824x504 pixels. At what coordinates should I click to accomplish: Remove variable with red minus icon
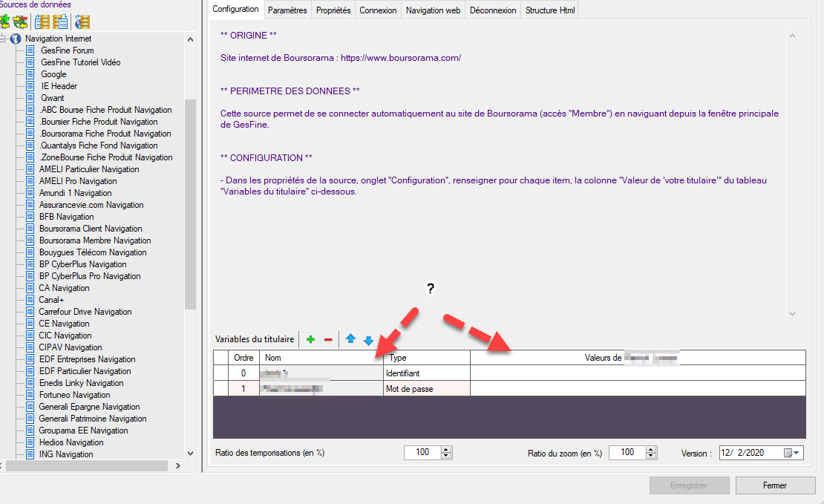(x=328, y=339)
